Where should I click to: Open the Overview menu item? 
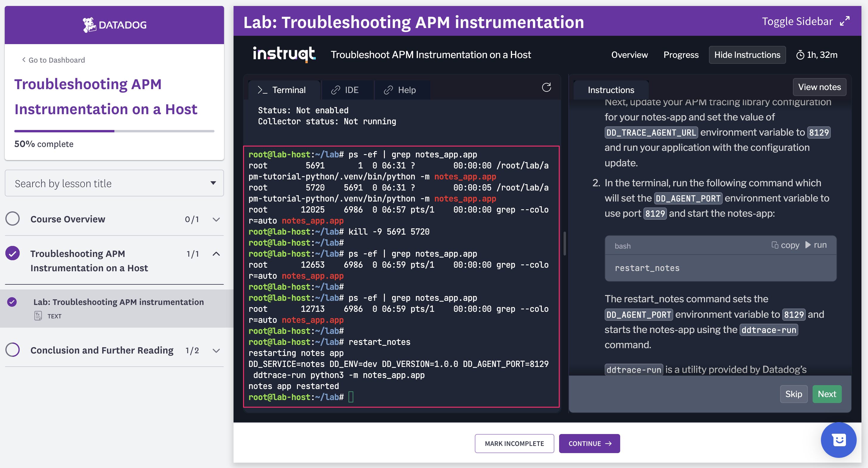[629, 55]
